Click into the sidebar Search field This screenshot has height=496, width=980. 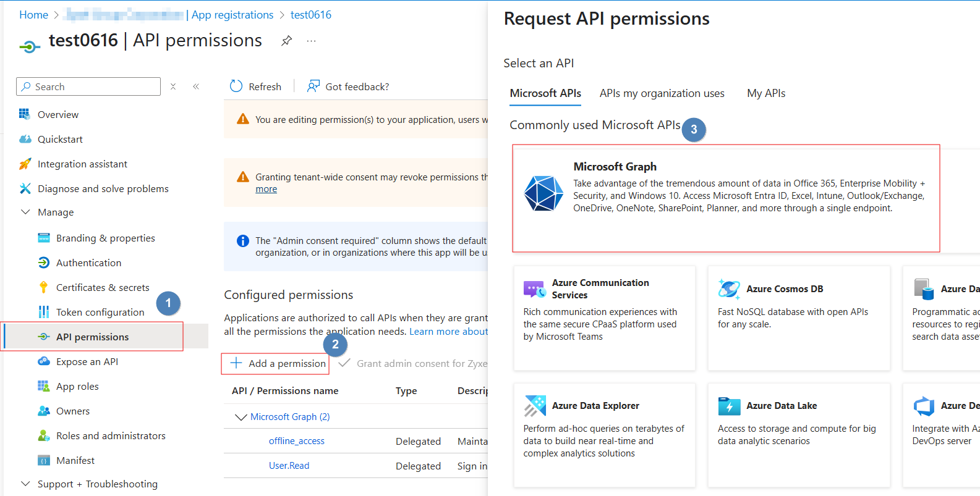(x=88, y=86)
